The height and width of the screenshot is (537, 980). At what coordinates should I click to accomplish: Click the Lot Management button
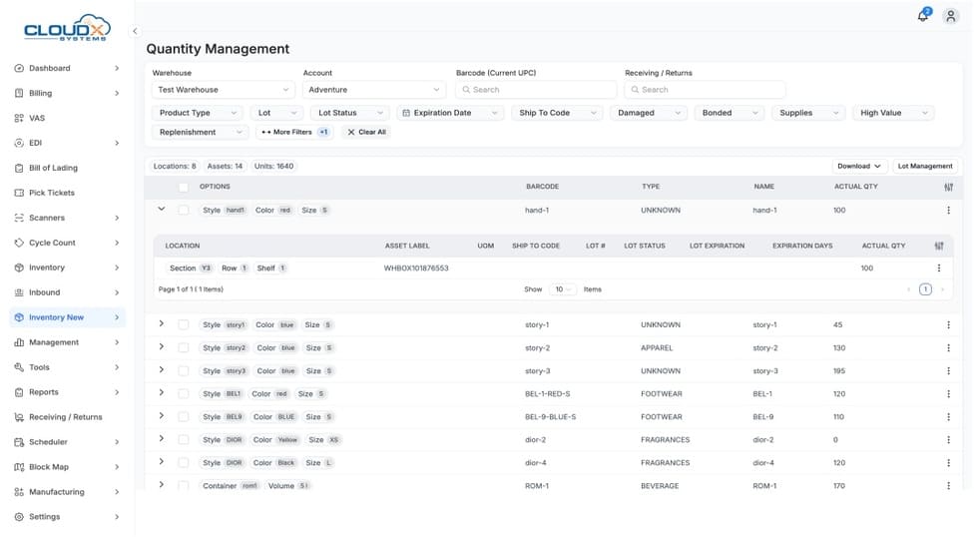click(x=925, y=166)
